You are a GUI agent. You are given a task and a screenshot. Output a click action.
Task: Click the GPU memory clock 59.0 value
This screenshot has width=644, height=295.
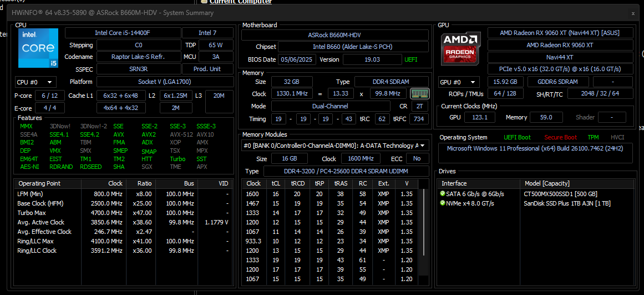546,118
